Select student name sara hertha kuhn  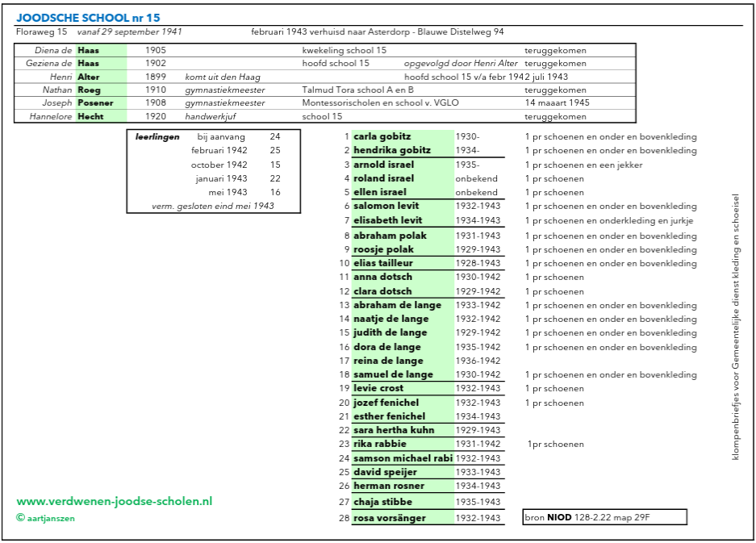coord(393,430)
